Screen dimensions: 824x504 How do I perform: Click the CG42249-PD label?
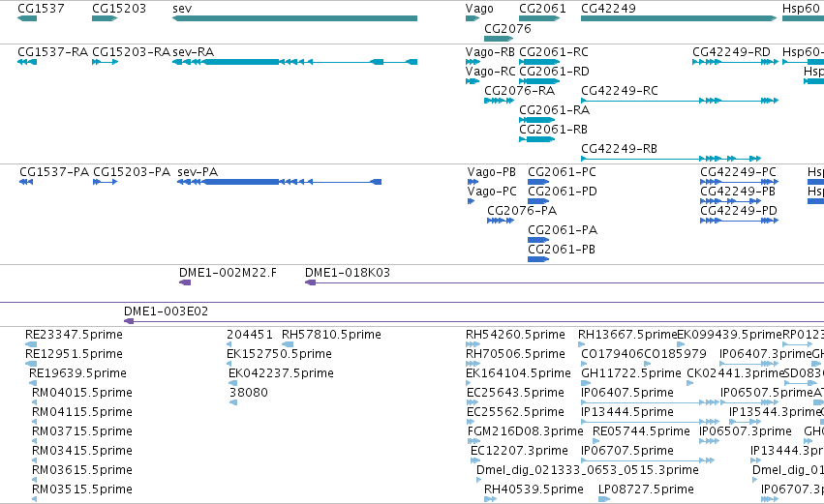[739, 211]
